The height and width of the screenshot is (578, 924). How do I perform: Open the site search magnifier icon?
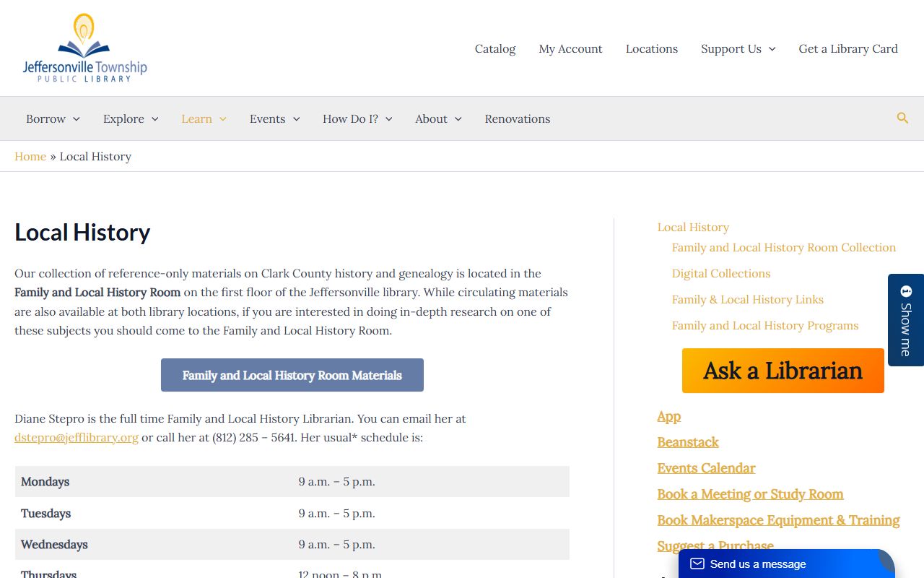click(x=902, y=118)
